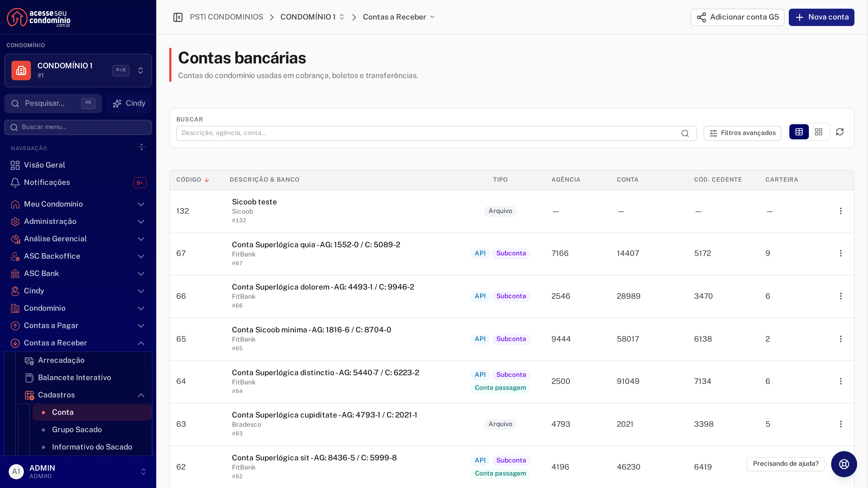Click the navigation reorder icon
Viewport: 868px width, 488px height.
142,147
